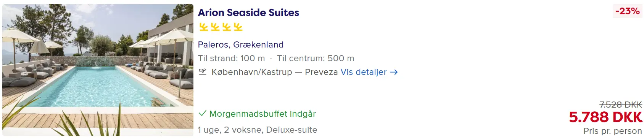
Task: Click the Pris pr. person label
Action: pyautogui.click(x=613, y=131)
